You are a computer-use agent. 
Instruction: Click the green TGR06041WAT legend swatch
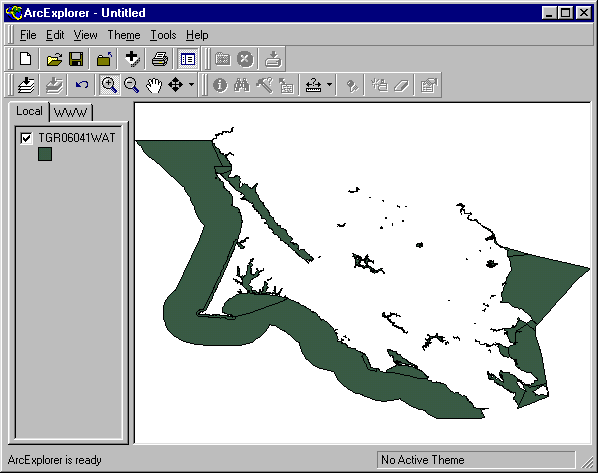(45, 154)
